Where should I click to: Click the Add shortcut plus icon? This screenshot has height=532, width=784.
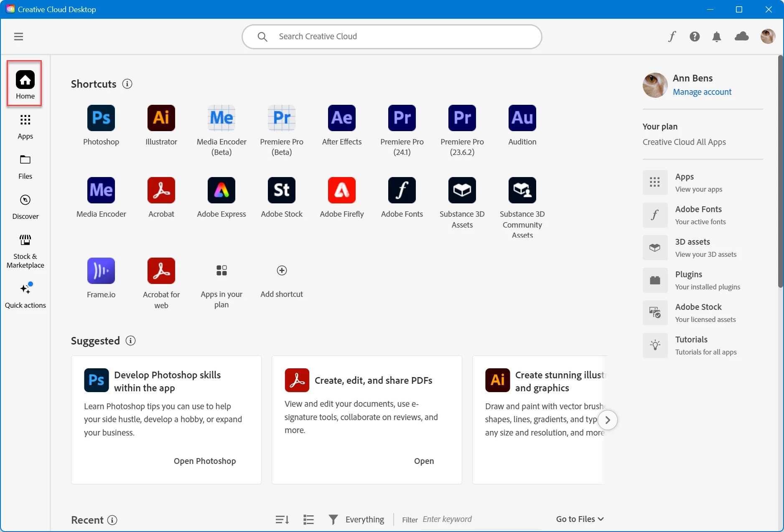(282, 271)
